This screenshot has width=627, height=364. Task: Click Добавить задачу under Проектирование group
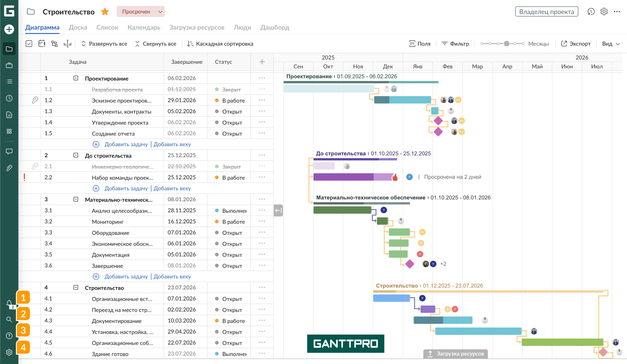click(x=126, y=144)
